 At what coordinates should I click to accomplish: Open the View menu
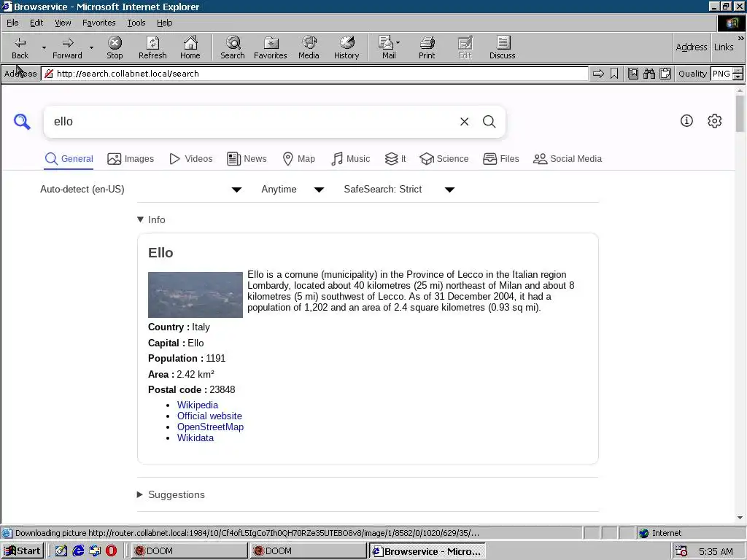(63, 23)
